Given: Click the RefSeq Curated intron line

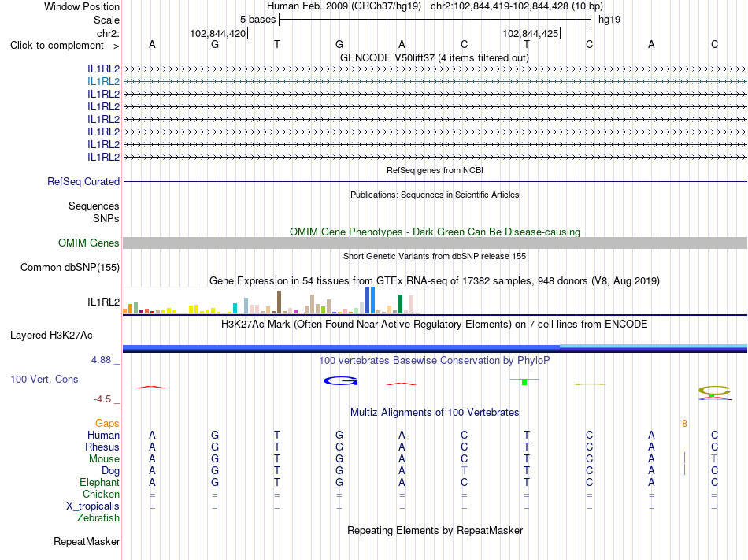Looking at the screenshot, I should pos(435,182).
